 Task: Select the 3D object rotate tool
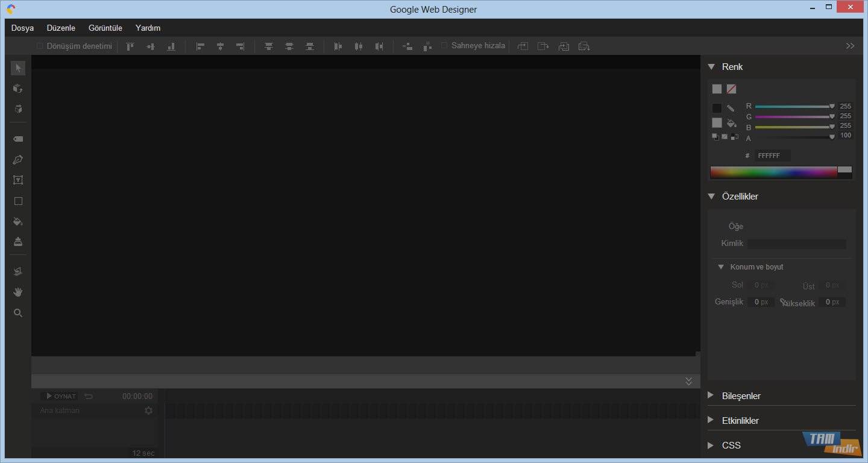coord(18,89)
